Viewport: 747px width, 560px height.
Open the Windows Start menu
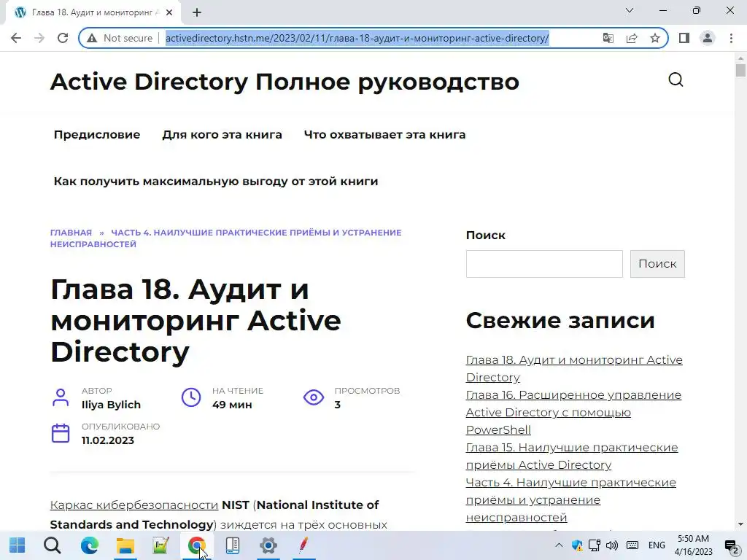pyautogui.click(x=18, y=545)
